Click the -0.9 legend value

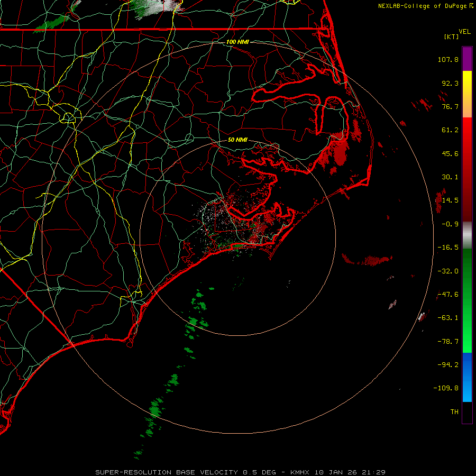[x=450, y=224]
